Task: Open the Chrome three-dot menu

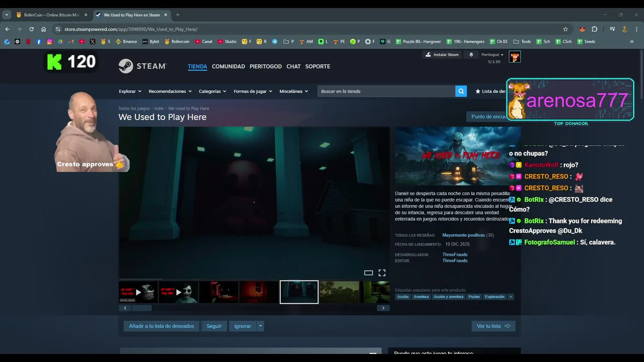Action: (x=636, y=29)
